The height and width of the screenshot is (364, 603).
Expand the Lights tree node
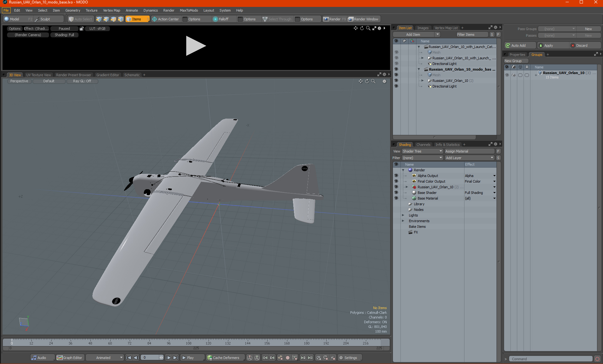403,215
